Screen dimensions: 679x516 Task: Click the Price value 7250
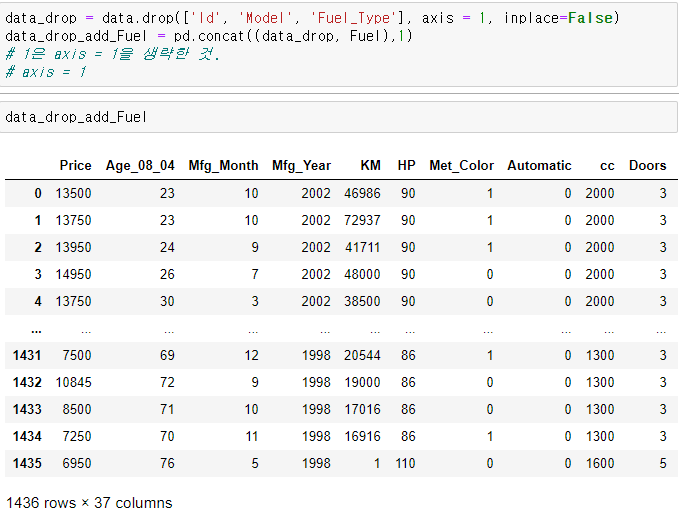pyautogui.click(x=77, y=436)
